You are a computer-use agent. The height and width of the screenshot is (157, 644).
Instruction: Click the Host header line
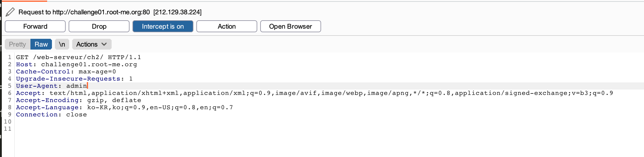tap(76, 64)
